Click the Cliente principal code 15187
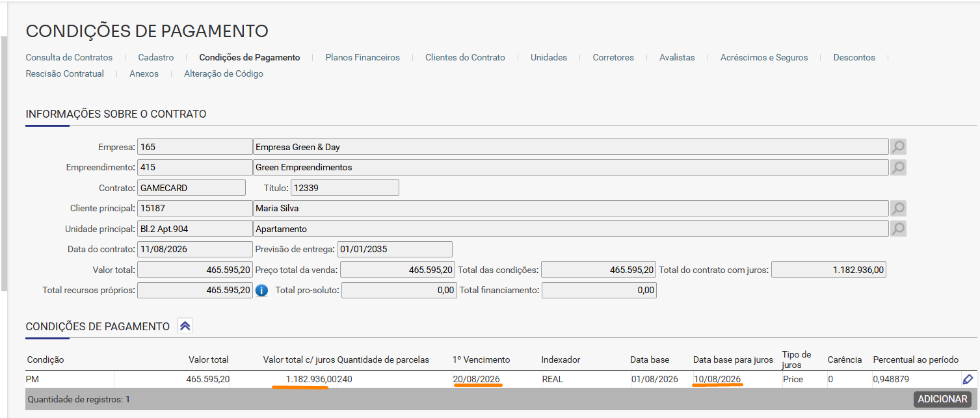Viewport: 980px width, 418px height. (194, 208)
